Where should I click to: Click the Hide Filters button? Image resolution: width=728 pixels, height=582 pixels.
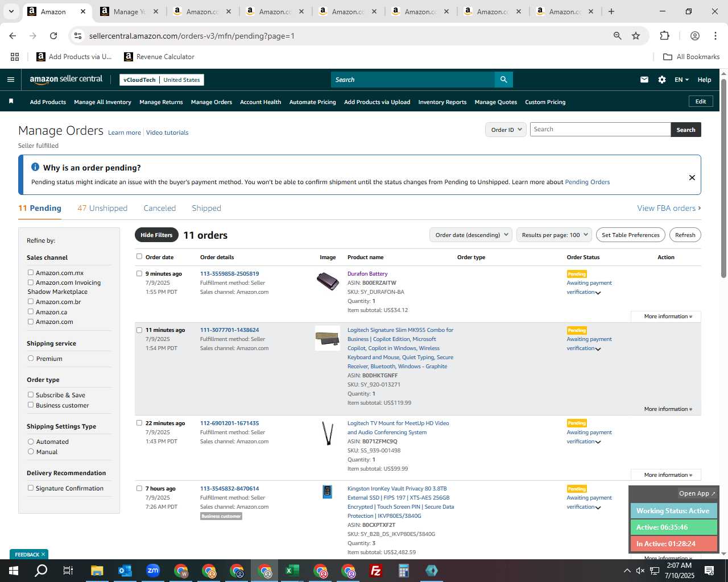[156, 235]
